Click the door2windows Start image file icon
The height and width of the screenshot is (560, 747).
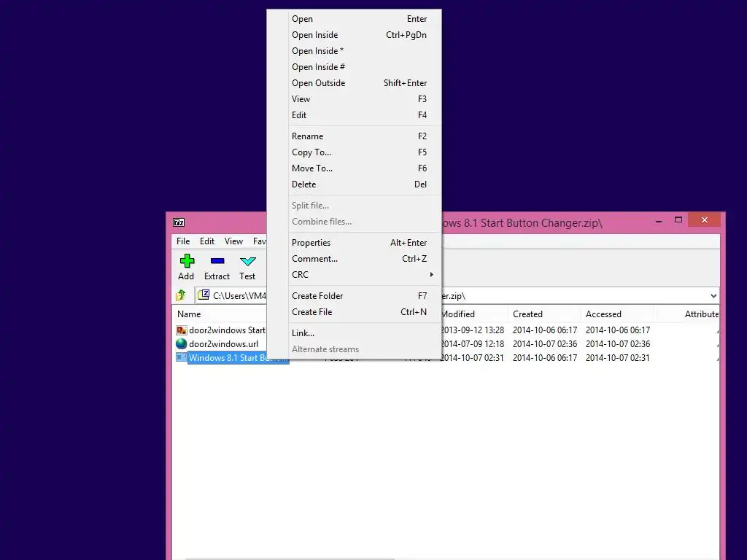[x=182, y=330]
